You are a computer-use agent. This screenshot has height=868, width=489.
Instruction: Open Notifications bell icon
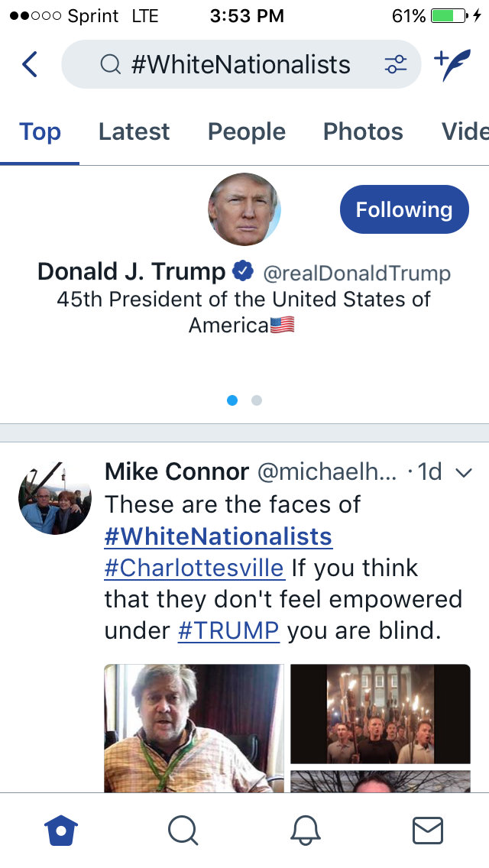tap(306, 830)
